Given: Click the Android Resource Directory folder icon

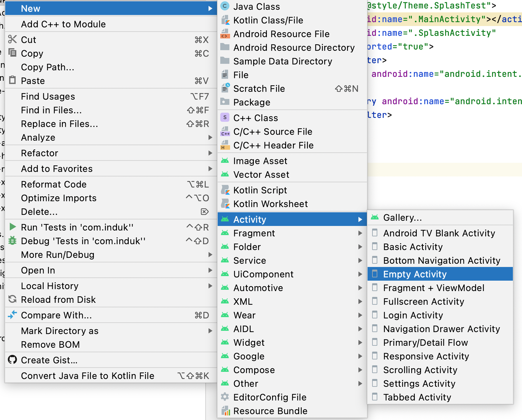Looking at the screenshot, I should coord(225,47).
